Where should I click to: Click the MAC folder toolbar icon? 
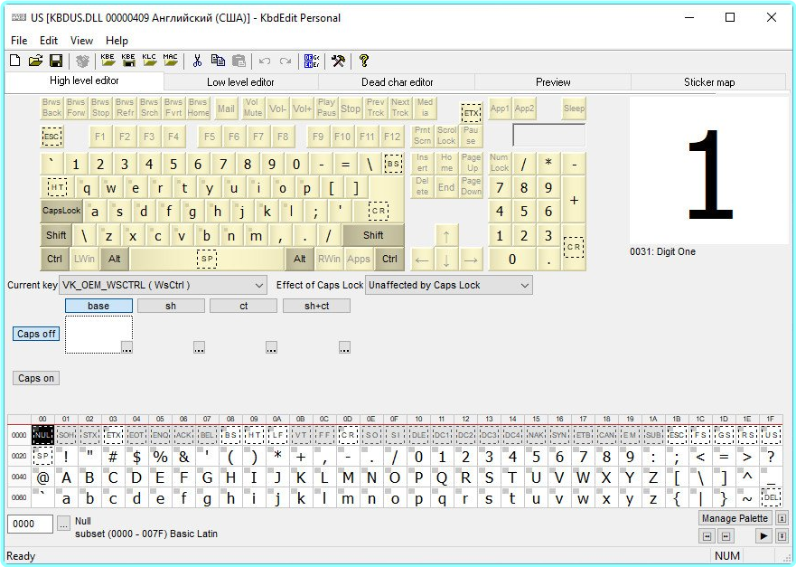[x=171, y=61]
